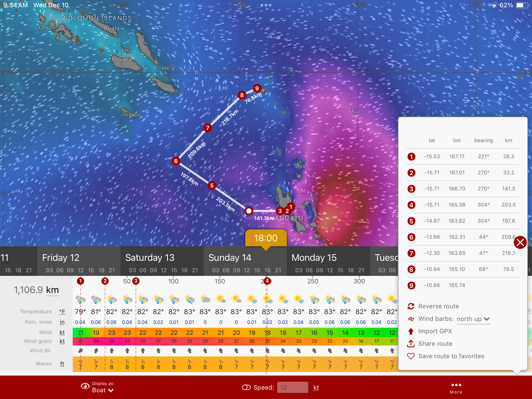Click the Speed input field showing 12
This screenshot has width=532, height=399.
pyautogui.click(x=293, y=388)
